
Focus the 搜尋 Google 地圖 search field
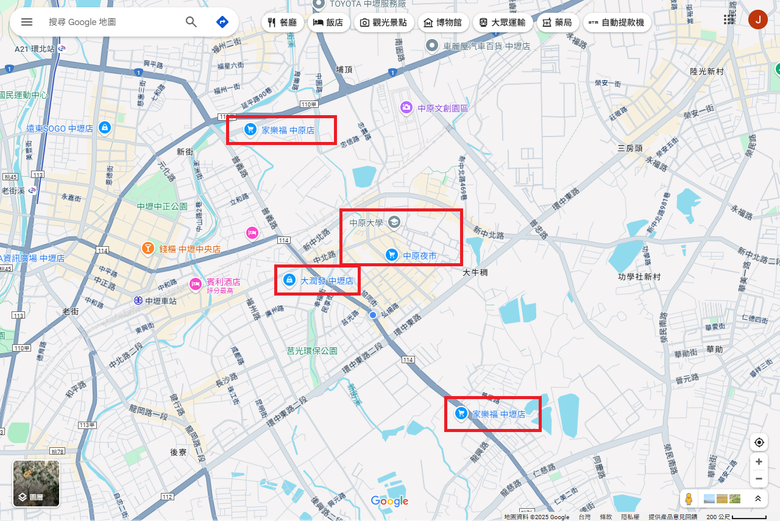click(x=112, y=22)
